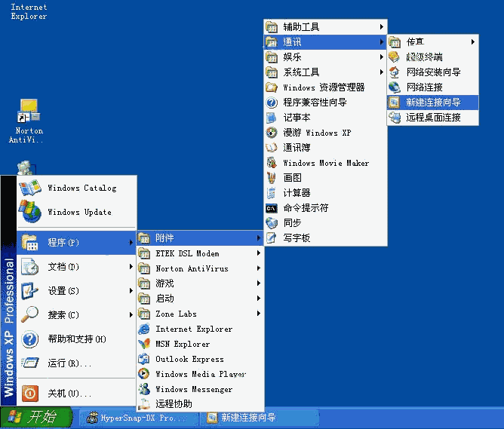Click the MSN Explorer butterfly icon
Viewport: 504px width, 429px height.
(144, 344)
